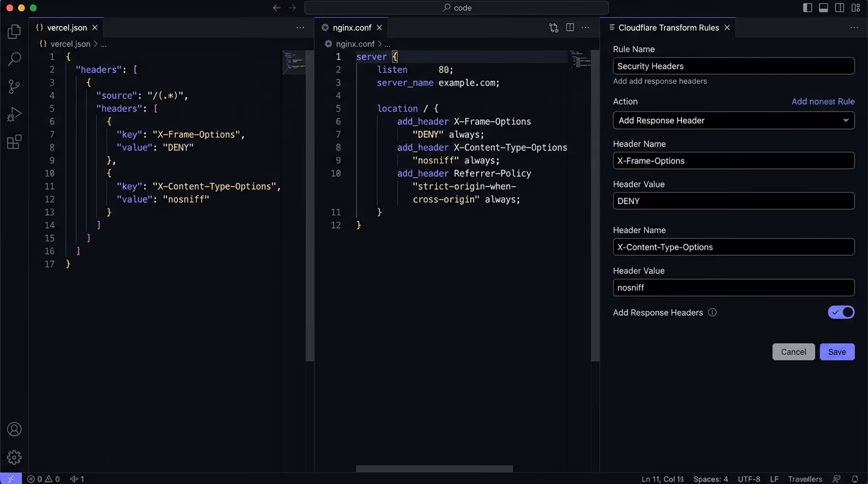
Task: Click the nginx.conf horizontal scrollbar
Action: point(434,469)
